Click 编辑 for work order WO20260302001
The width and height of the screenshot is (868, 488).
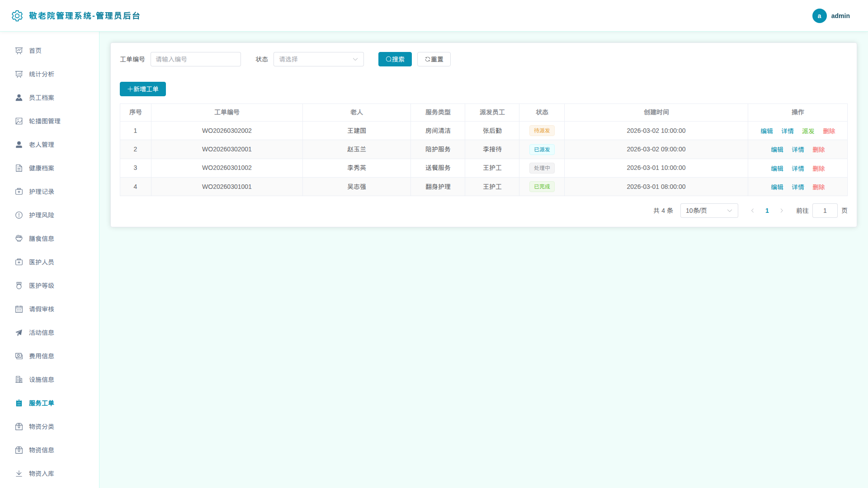[777, 150]
